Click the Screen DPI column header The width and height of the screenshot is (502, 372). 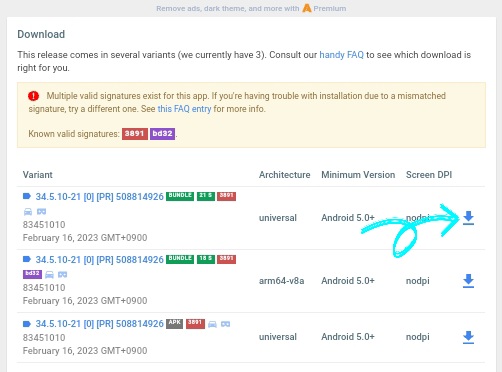[429, 175]
